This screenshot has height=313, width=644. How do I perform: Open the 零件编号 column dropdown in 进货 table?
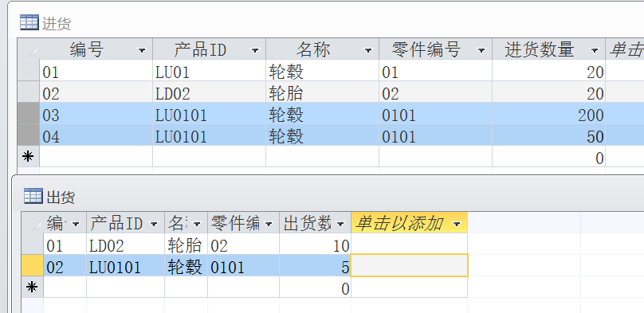481,50
